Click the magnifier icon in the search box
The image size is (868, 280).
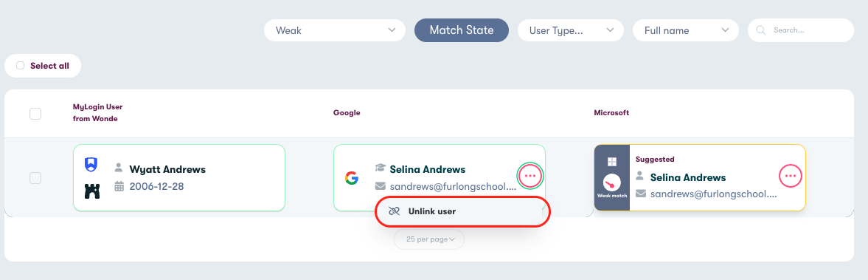click(762, 30)
